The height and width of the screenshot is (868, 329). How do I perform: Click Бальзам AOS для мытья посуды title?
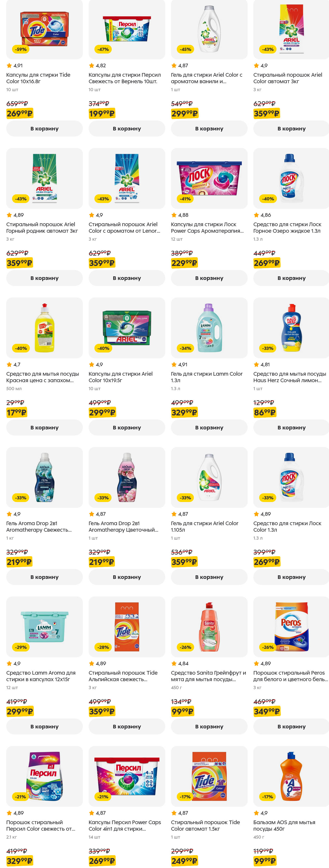coord(284,825)
